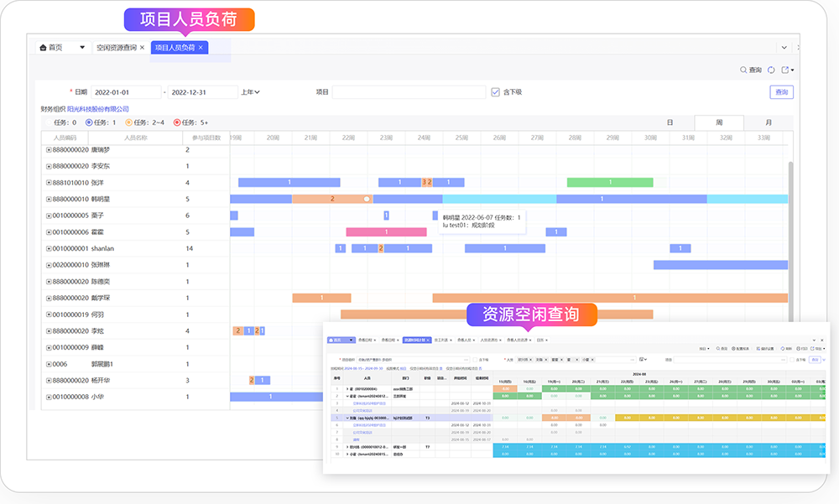Toggle the 含下级 checkbox

(496, 92)
